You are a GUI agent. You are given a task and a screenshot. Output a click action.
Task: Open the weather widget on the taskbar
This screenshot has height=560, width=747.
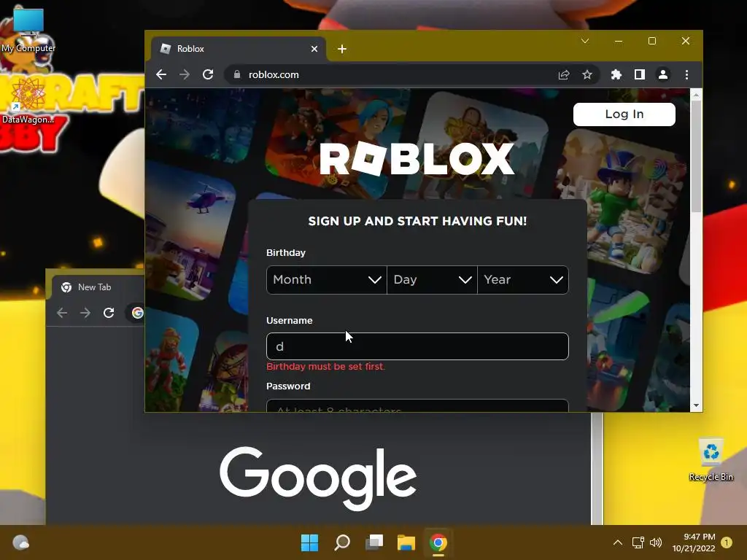[20, 542]
